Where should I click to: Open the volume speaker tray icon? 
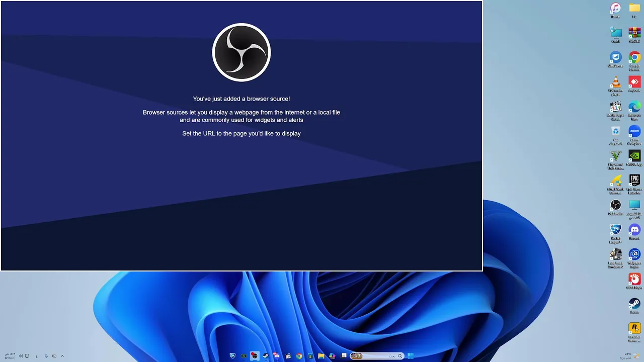click(22, 356)
